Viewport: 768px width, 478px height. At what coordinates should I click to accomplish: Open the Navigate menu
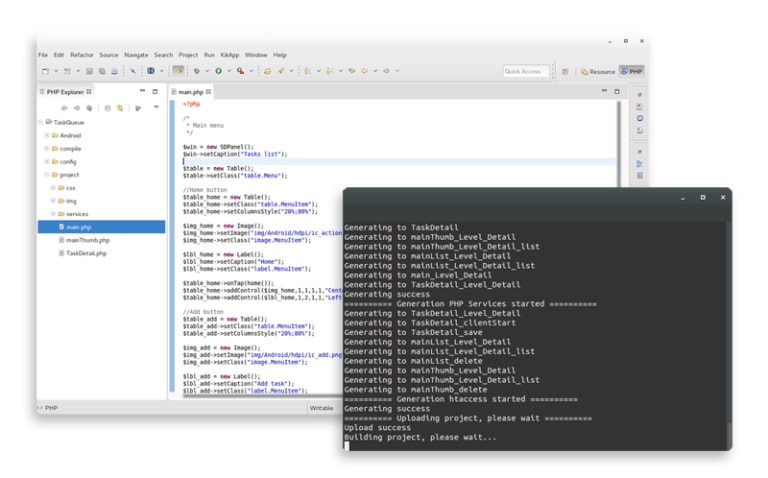(136, 55)
